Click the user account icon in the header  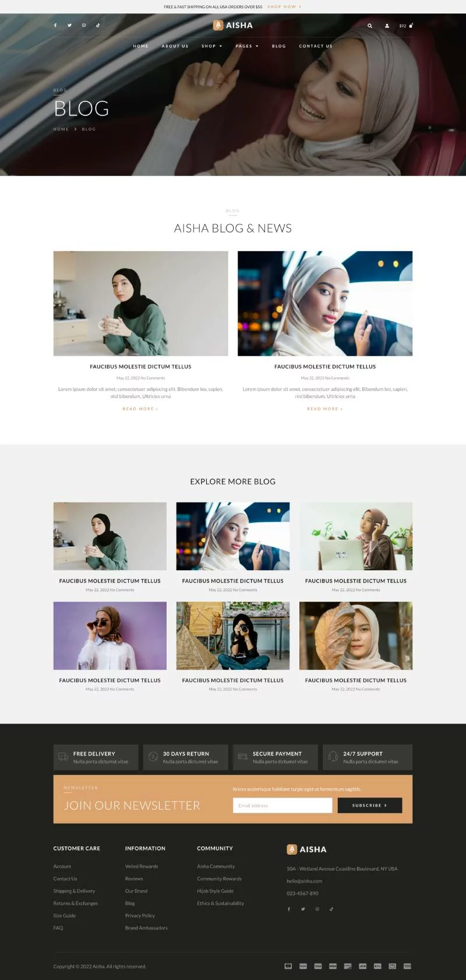(x=387, y=26)
